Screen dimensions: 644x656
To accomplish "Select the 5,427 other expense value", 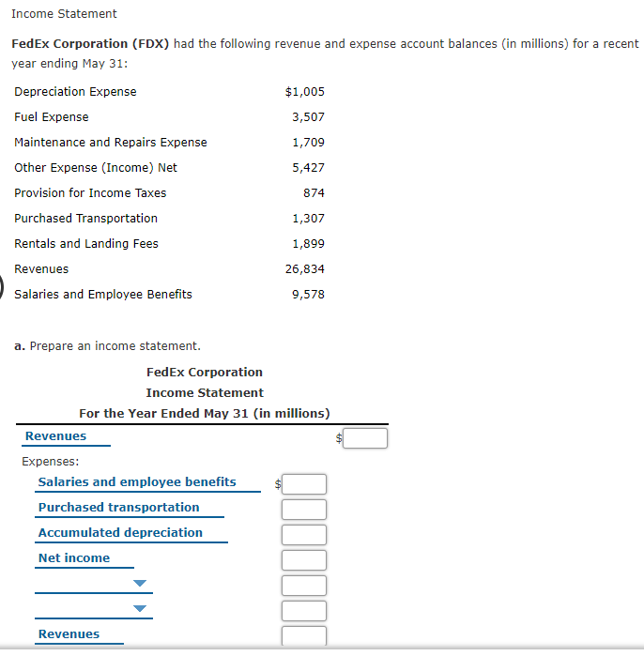I will click(309, 168).
